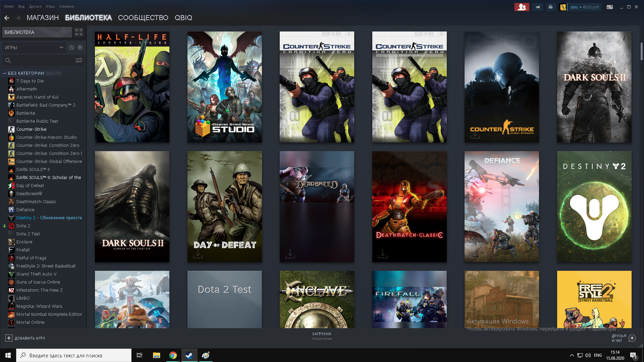Open File Explorer from taskbar
The image size is (644, 362).
[156, 355]
